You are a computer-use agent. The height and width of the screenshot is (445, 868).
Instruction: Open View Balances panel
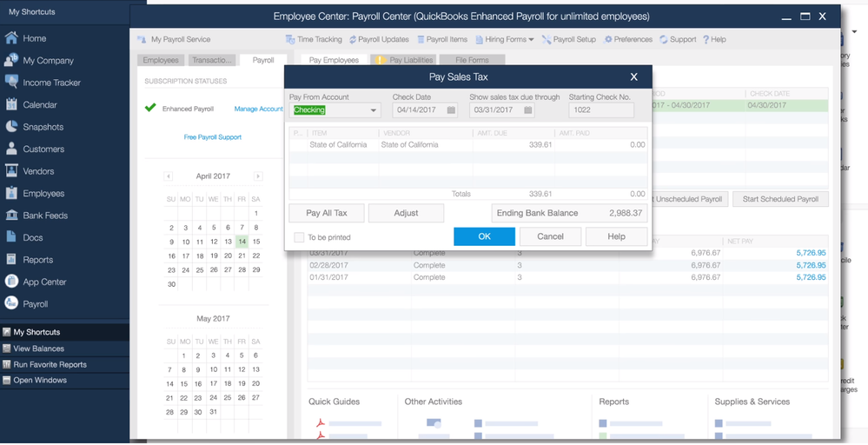click(65, 349)
